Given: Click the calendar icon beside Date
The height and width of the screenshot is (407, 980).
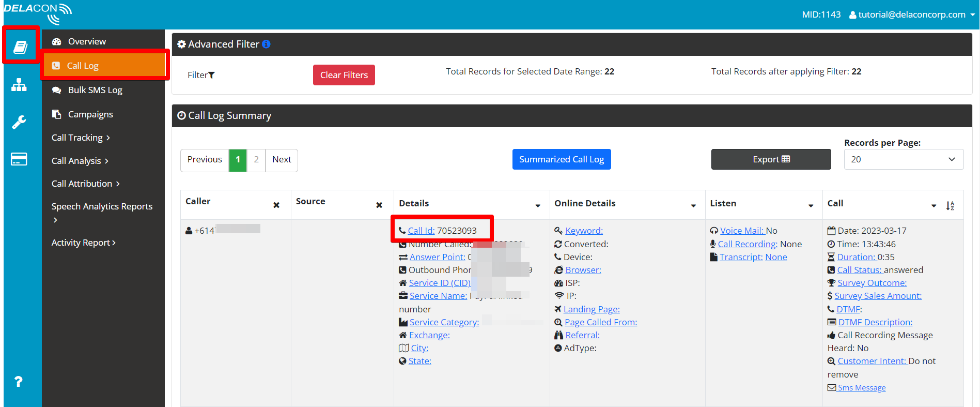Looking at the screenshot, I should click(x=831, y=231).
